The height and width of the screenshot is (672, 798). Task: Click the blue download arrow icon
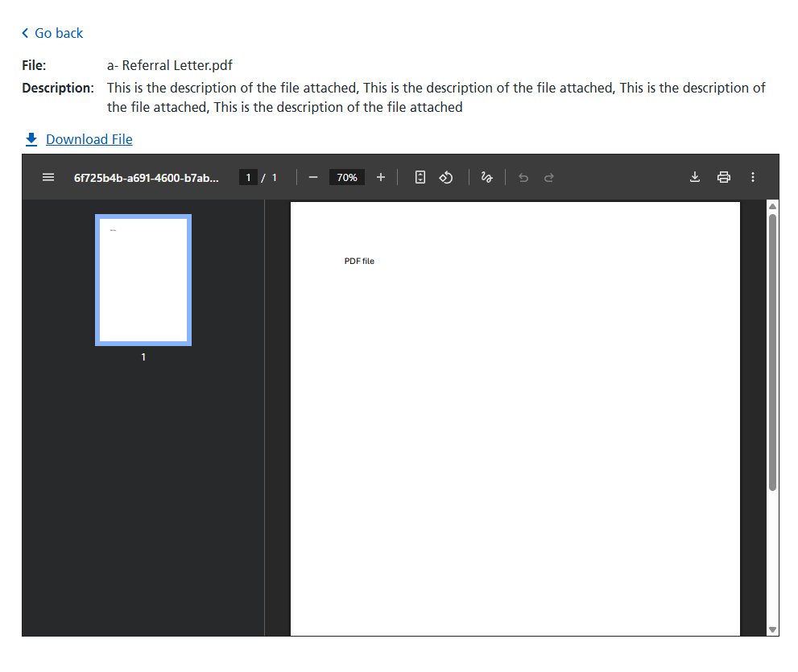pyautogui.click(x=31, y=139)
